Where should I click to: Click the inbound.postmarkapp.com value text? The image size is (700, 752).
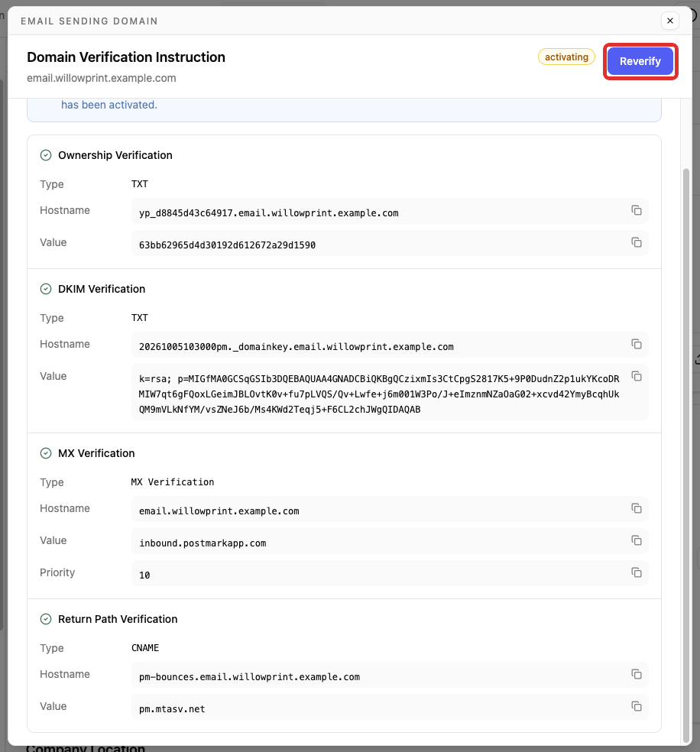(203, 543)
